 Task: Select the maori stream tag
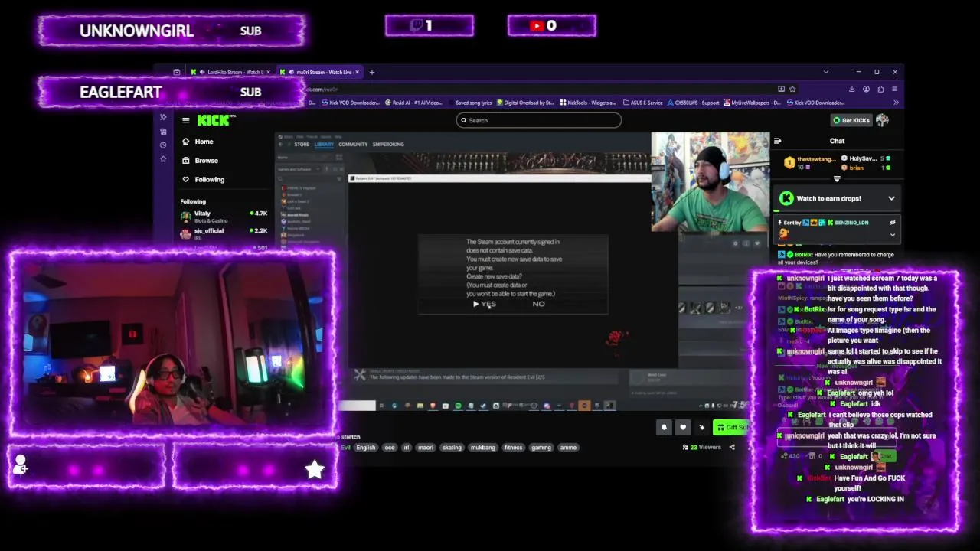click(x=426, y=447)
